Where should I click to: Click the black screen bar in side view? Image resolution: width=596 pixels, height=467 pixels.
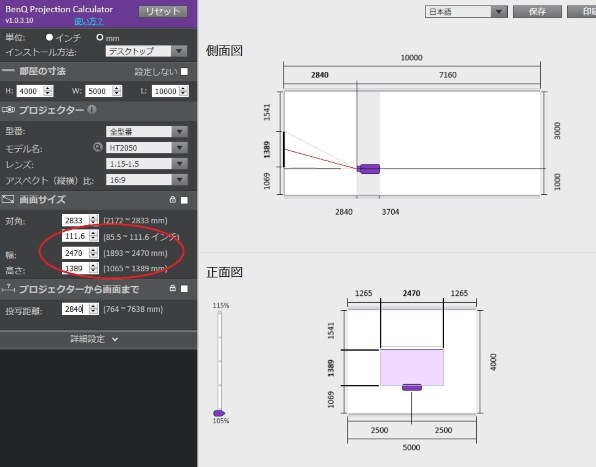[284, 149]
